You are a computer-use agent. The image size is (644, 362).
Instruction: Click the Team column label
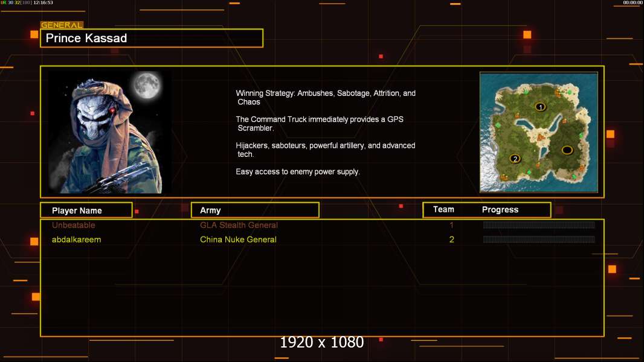[x=443, y=209]
